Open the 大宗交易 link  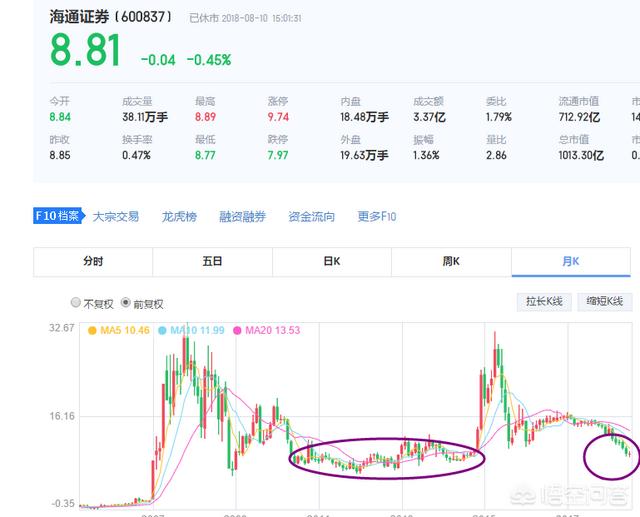point(116,216)
